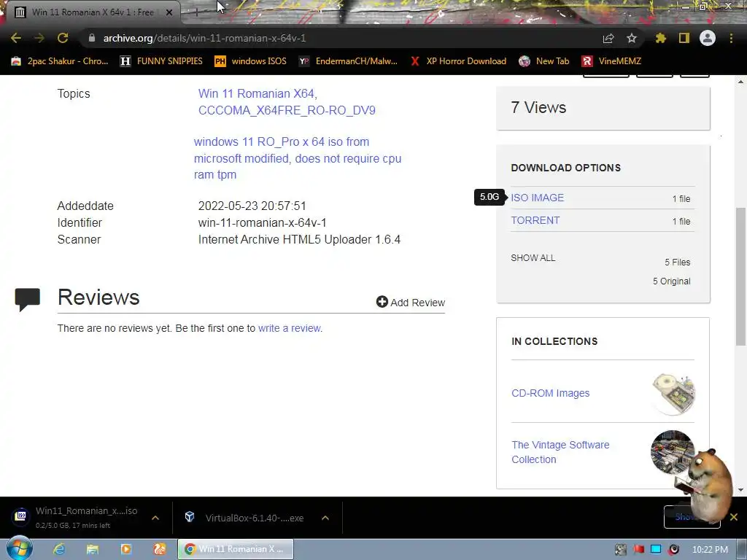
Task: Click the '5 Original' files text
Action: pos(671,281)
